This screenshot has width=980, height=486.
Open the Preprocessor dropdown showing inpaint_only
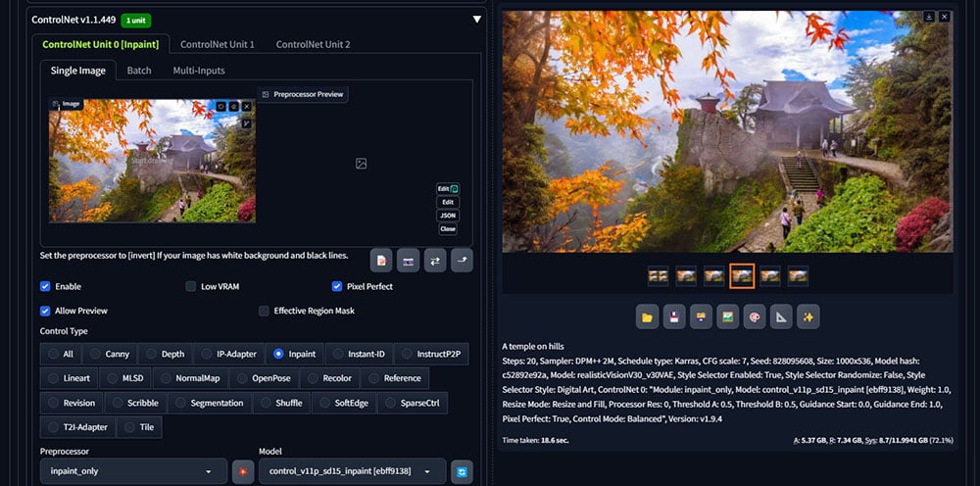coord(131,472)
